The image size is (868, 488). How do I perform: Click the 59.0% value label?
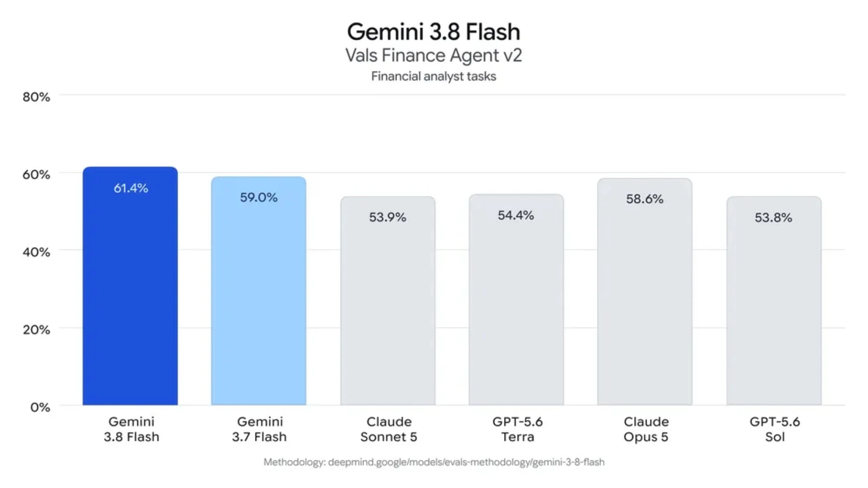click(259, 197)
